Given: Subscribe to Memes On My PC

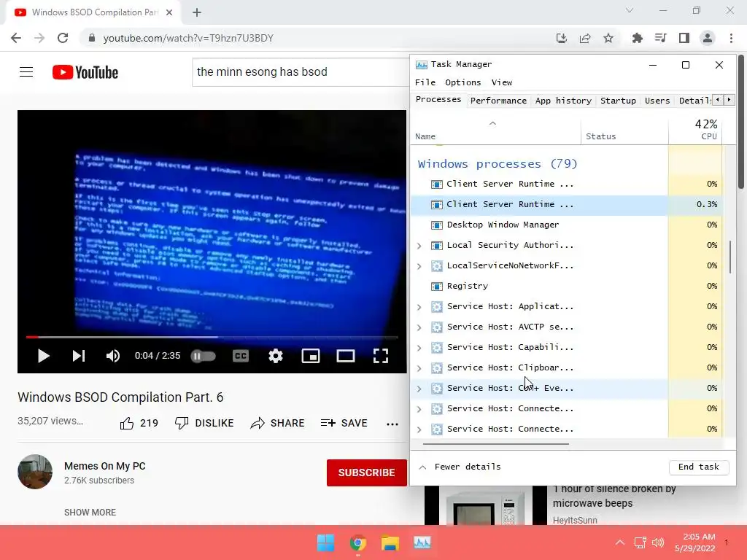Looking at the screenshot, I should [x=366, y=472].
